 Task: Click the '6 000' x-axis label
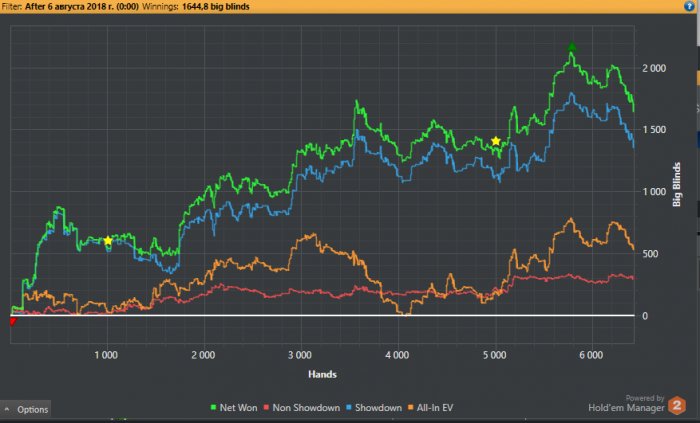pyautogui.click(x=591, y=355)
